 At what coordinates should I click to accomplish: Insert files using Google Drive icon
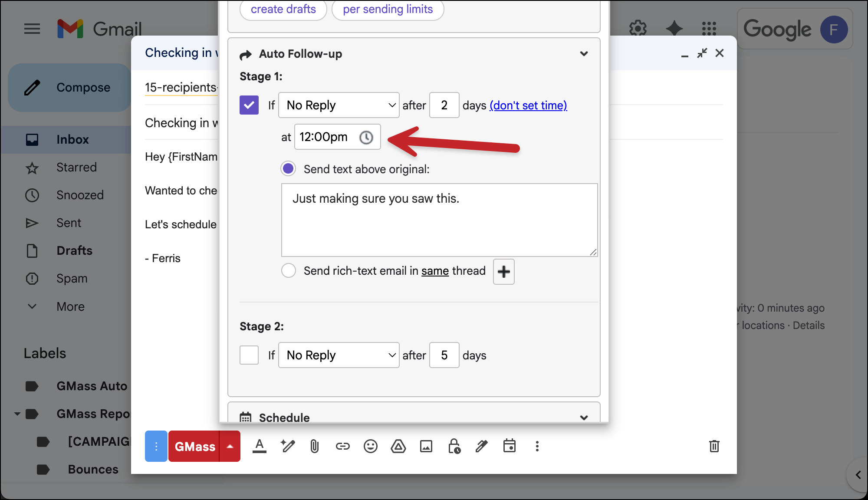pos(398,446)
